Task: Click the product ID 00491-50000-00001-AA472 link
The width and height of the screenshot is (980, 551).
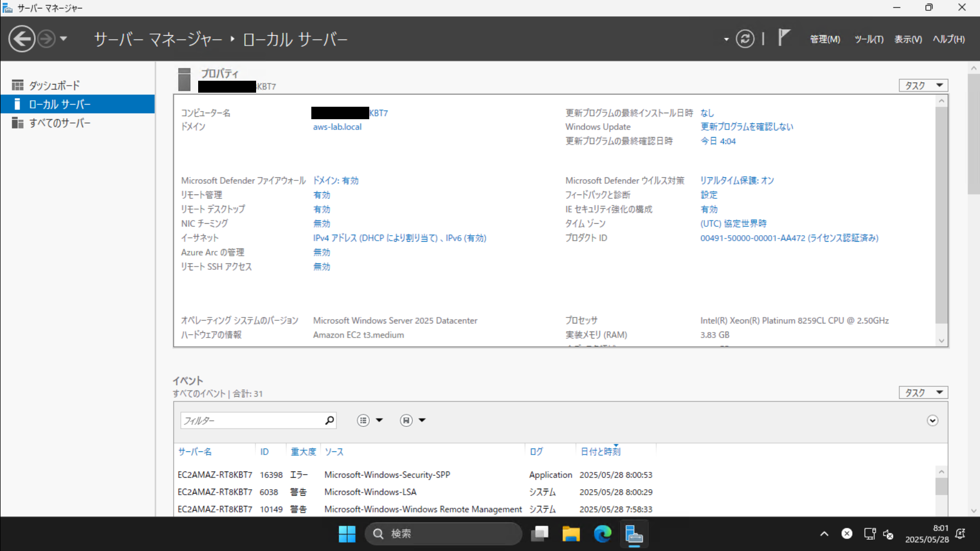Action: pos(789,238)
